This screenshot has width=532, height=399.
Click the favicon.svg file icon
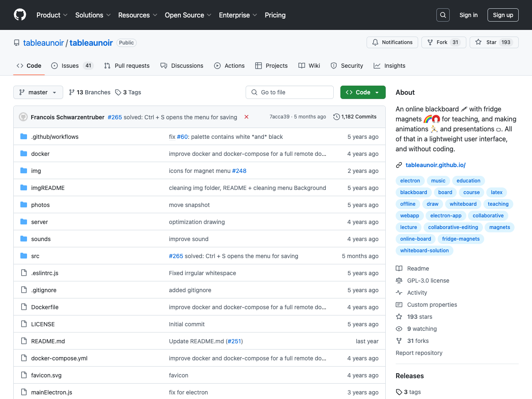(24, 375)
